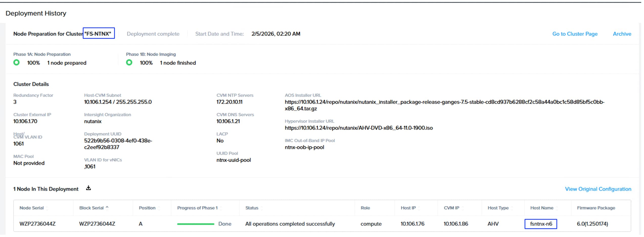The height and width of the screenshot is (237, 644).
Task: Sort the Node Serial column
Action: (47, 208)
